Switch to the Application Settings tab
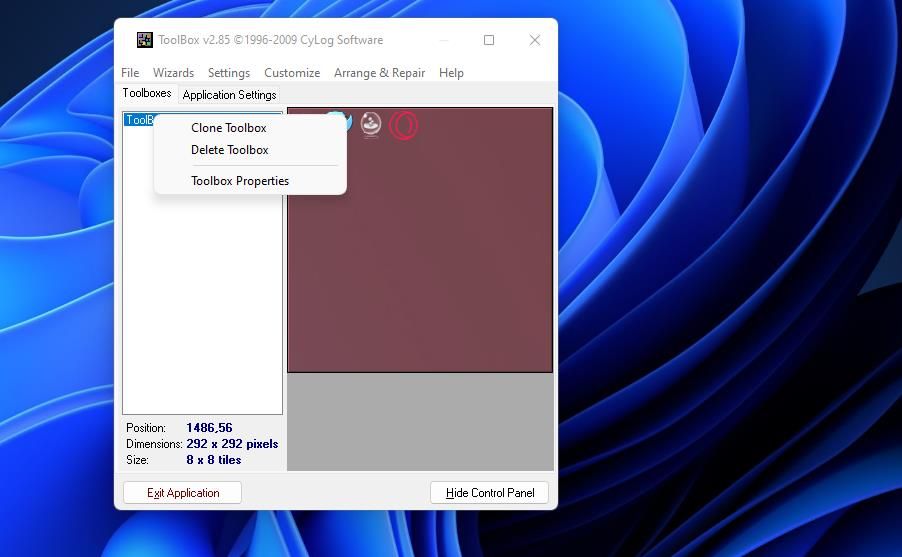902x557 pixels. point(229,94)
